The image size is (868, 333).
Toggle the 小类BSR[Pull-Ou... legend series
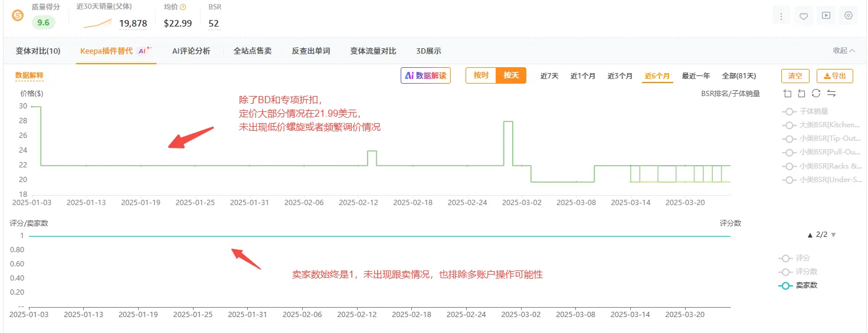pyautogui.click(x=821, y=152)
